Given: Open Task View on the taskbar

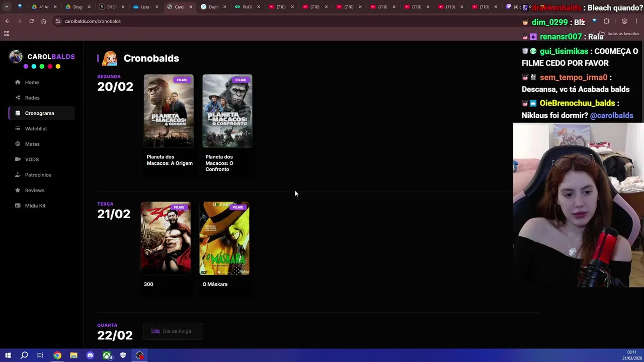Looking at the screenshot, I should coord(40,355).
